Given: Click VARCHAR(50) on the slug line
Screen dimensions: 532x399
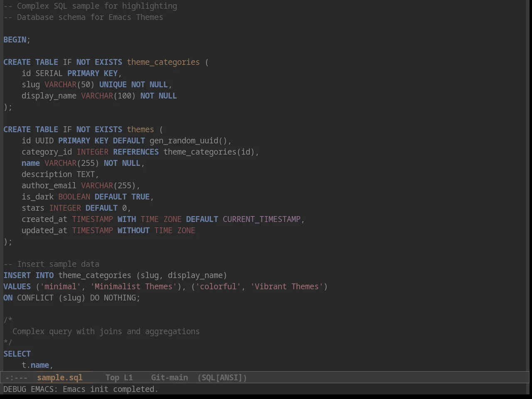Looking at the screenshot, I should tap(69, 84).
